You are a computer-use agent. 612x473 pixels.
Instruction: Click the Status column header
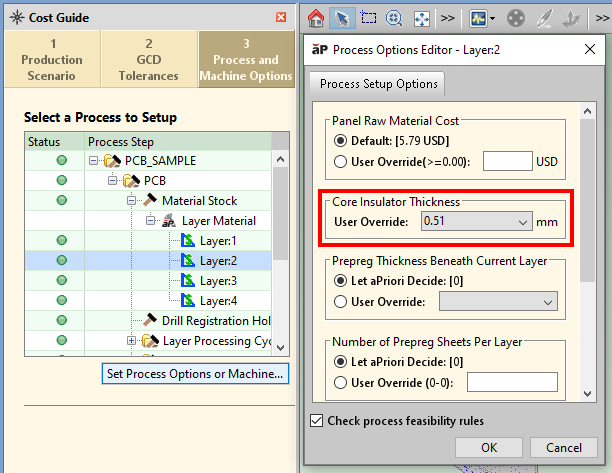click(x=55, y=142)
